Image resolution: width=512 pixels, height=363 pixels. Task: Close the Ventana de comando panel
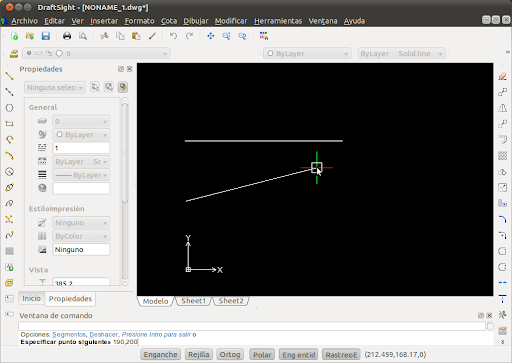click(x=489, y=315)
